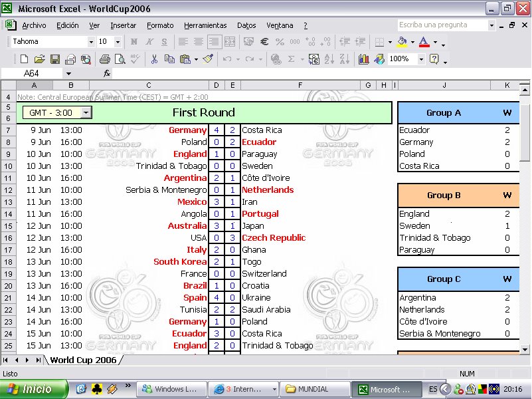Expand the Name Box dropdown arrow

click(x=68, y=73)
